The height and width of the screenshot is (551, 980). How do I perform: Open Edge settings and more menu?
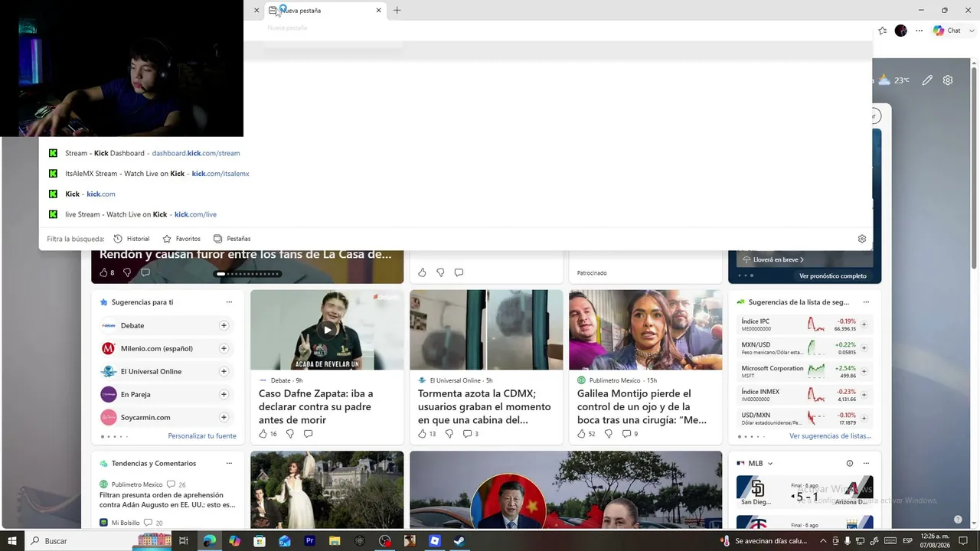click(x=920, y=31)
